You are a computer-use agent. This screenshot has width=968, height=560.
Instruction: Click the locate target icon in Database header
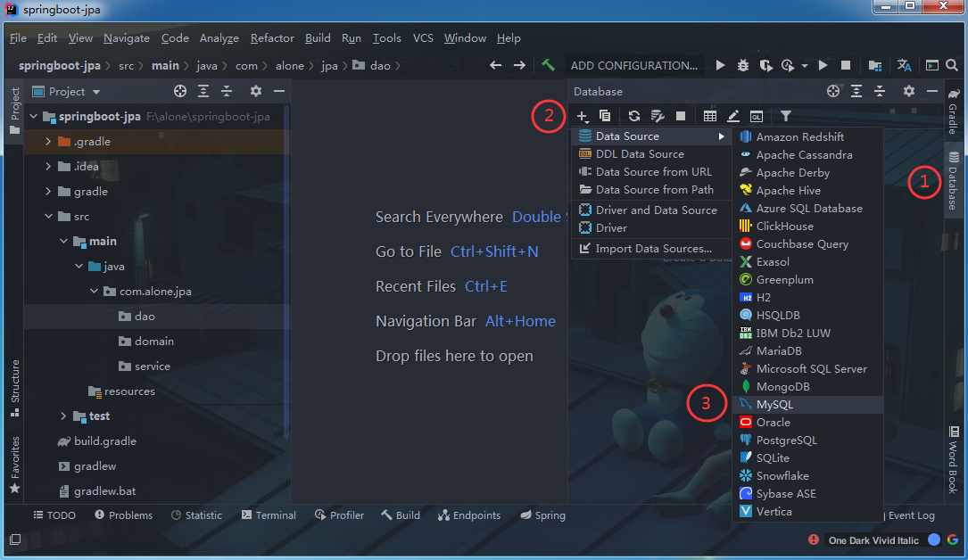(833, 91)
